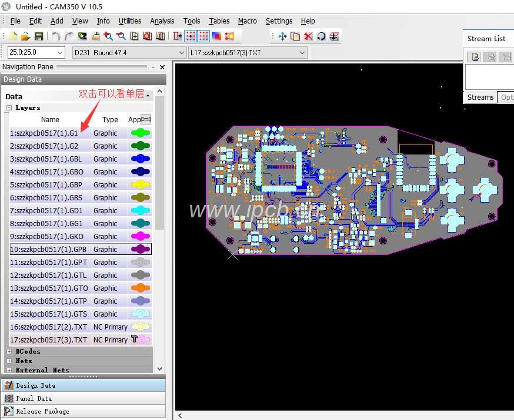Click the New document icon
The image size is (514, 420).
[13, 36]
